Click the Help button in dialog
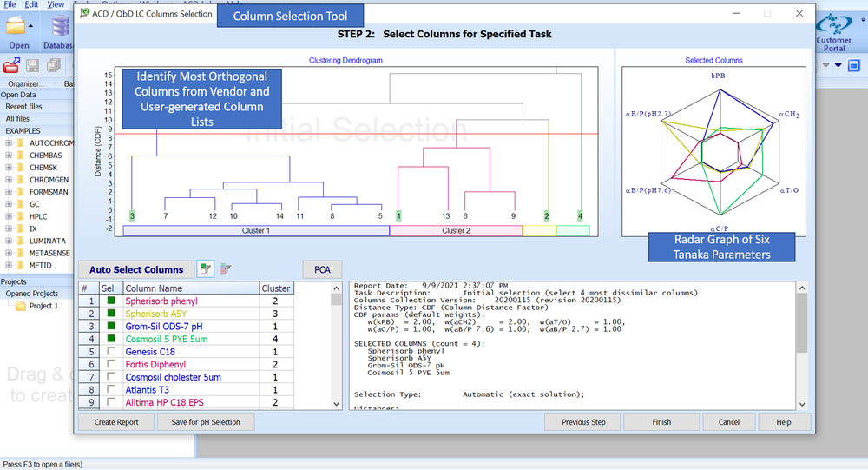868x470 pixels. click(784, 421)
